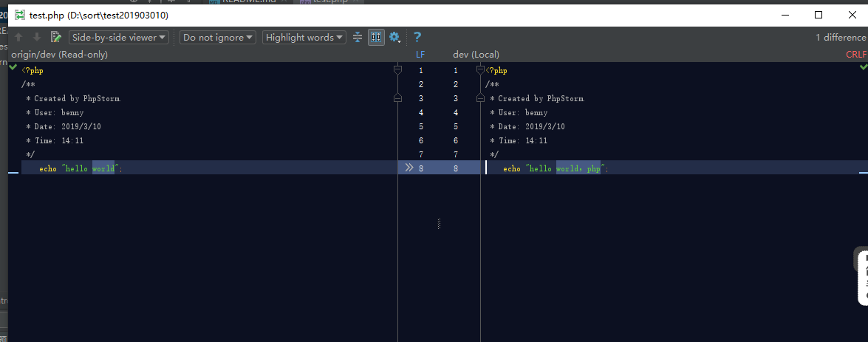Click the '<?php' tag in the left pane
Viewport: 868px width, 342px height.
(33, 70)
